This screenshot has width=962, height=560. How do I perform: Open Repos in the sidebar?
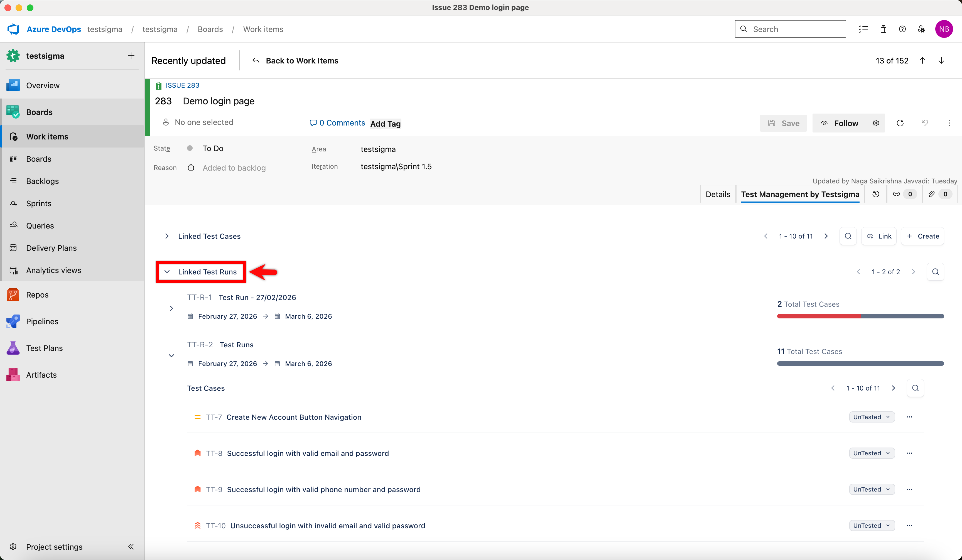pyautogui.click(x=73, y=295)
